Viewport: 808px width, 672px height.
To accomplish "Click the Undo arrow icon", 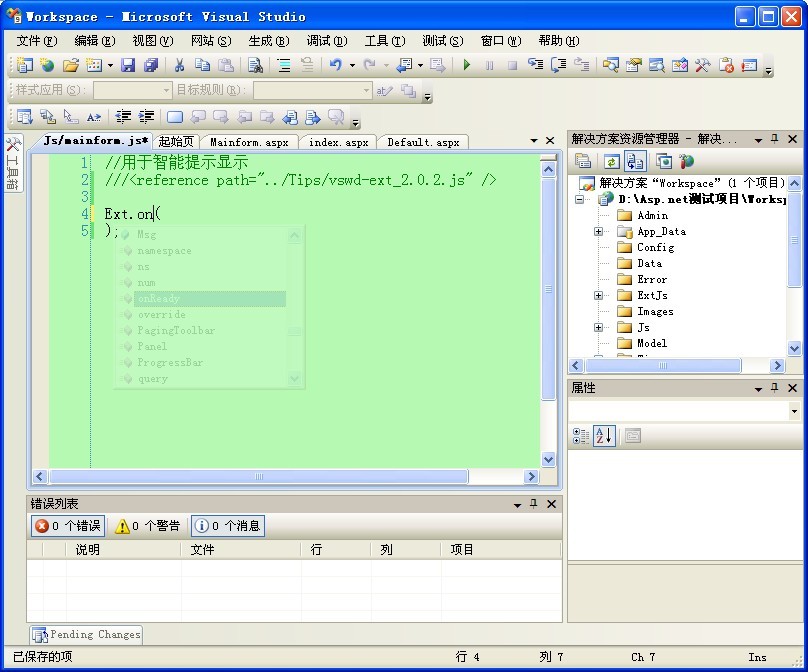I will [x=335, y=65].
